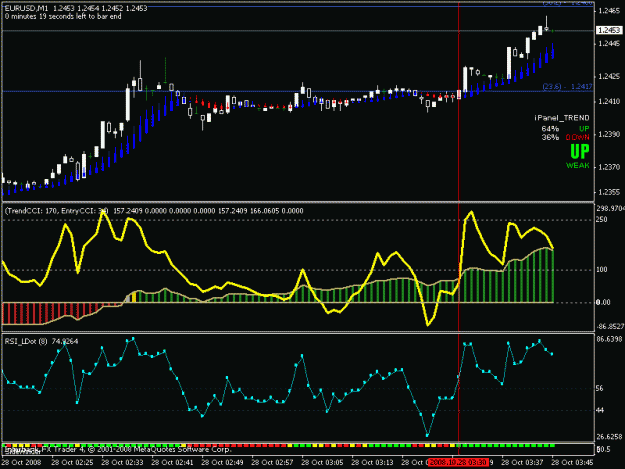Click the 1.2355 price axis label

(609, 192)
